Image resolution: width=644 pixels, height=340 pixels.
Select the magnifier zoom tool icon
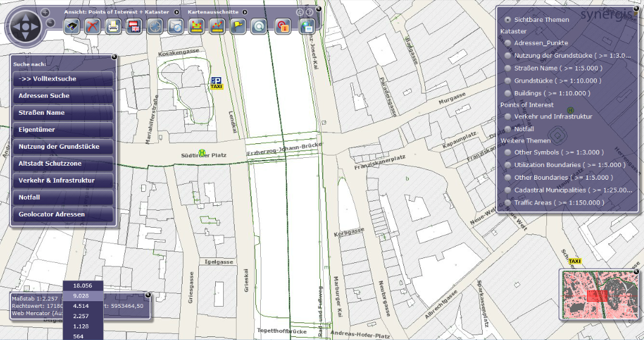[x=259, y=26]
